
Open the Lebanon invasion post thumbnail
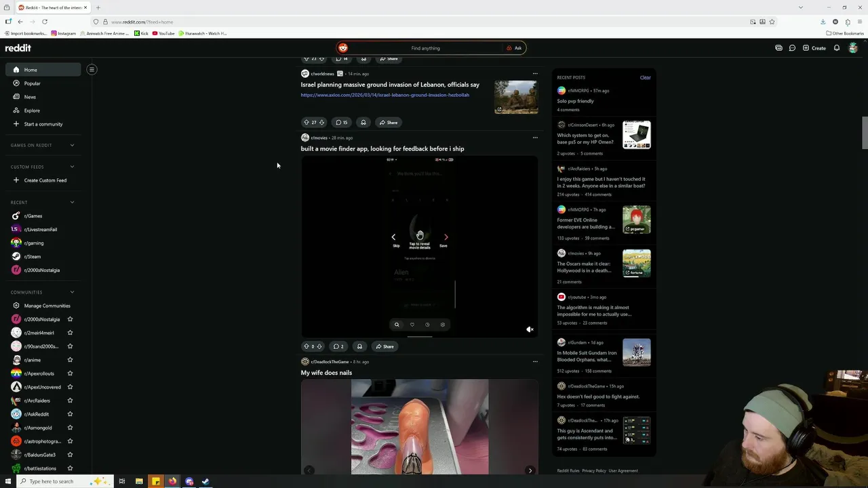tap(516, 97)
